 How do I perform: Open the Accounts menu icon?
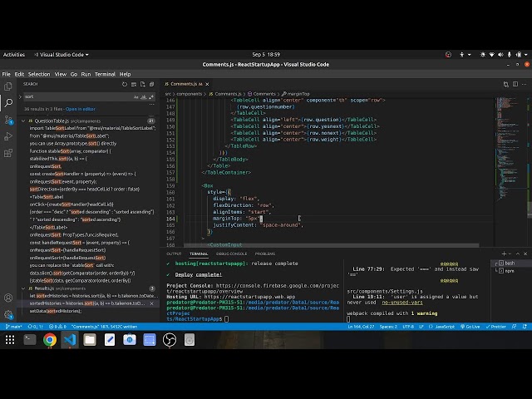pyautogui.click(x=8, y=298)
